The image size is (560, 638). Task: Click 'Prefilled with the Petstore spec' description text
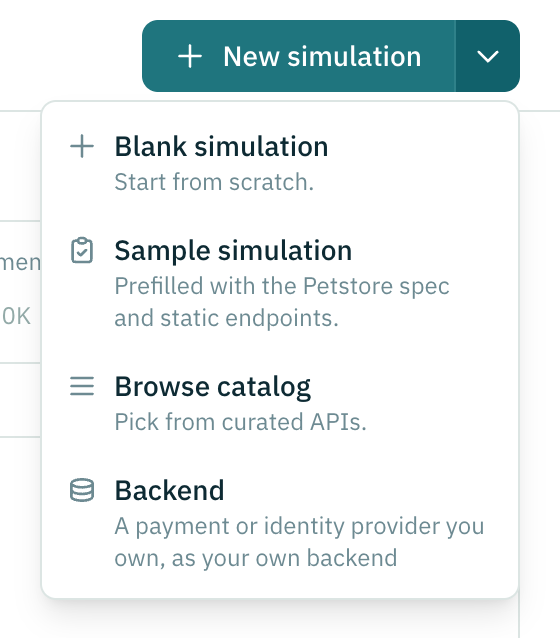(x=282, y=286)
